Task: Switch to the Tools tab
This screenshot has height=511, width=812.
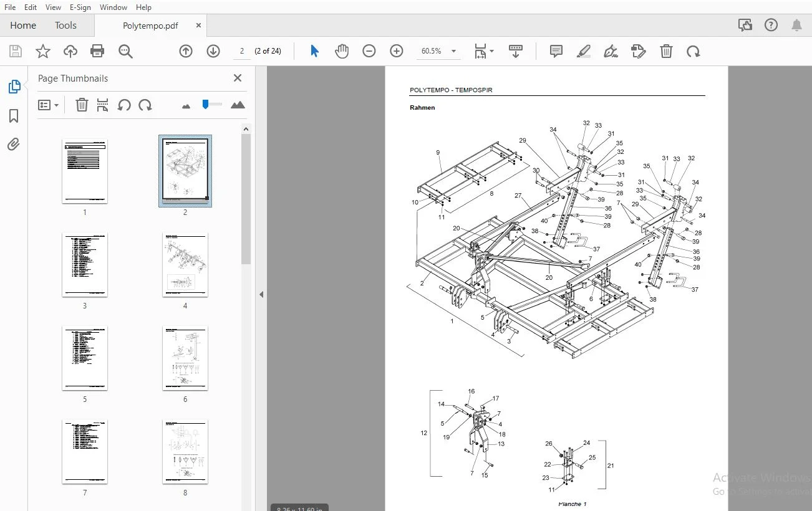Action: (65, 26)
